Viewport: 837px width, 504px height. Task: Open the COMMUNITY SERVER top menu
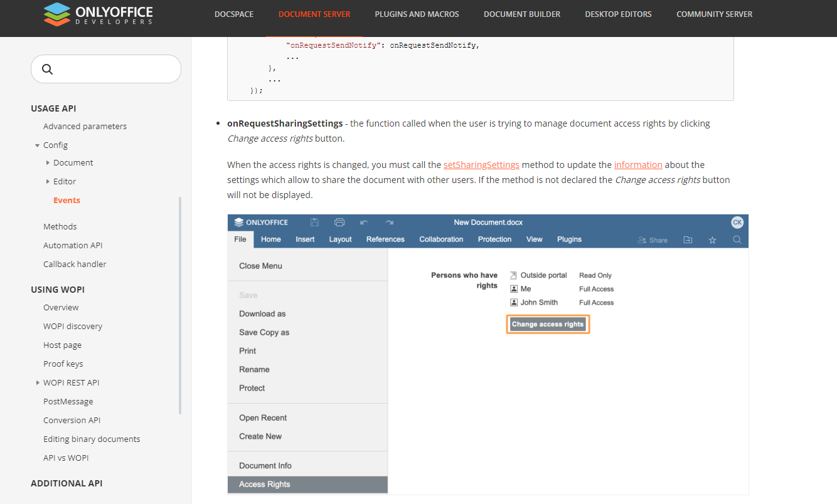pos(714,14)
